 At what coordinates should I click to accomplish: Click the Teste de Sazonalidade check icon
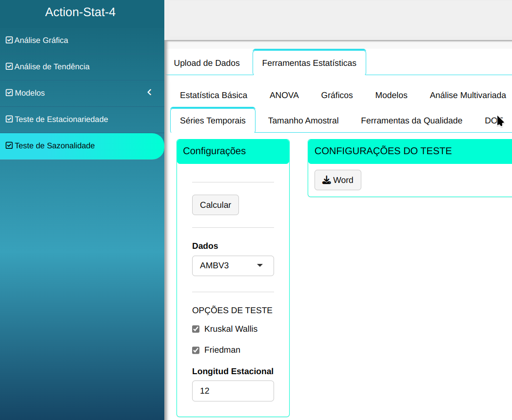[x=9, y=145]
